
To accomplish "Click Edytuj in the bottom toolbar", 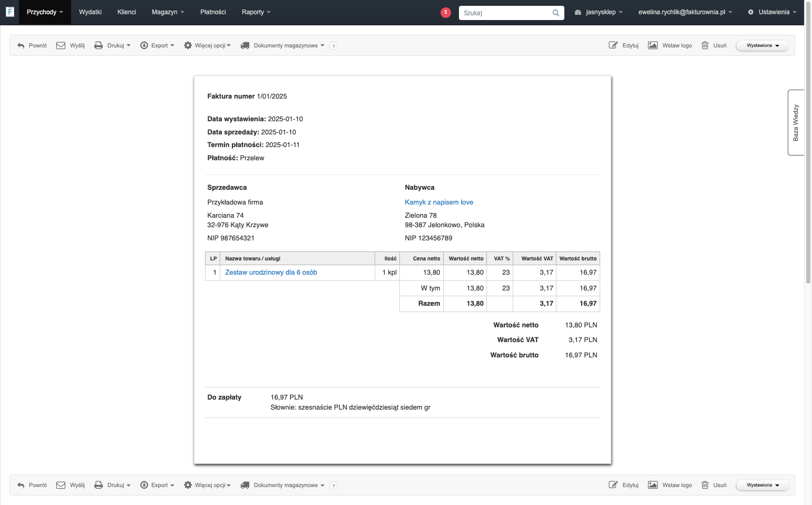I will point(624,485).
